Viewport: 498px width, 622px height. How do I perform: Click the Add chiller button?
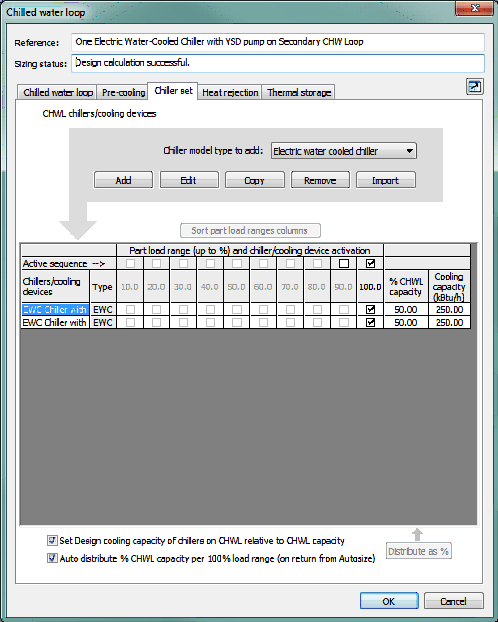(123, 180)
